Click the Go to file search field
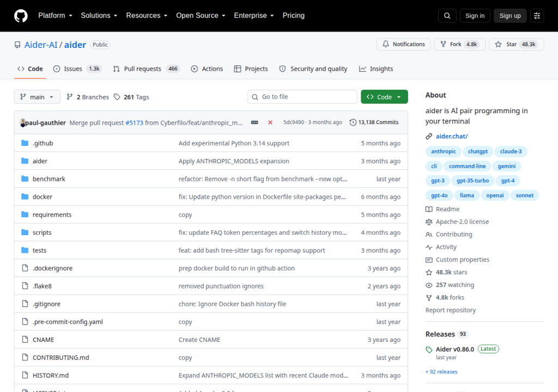This screenshot has height=392, width=558. coord(302,97)
